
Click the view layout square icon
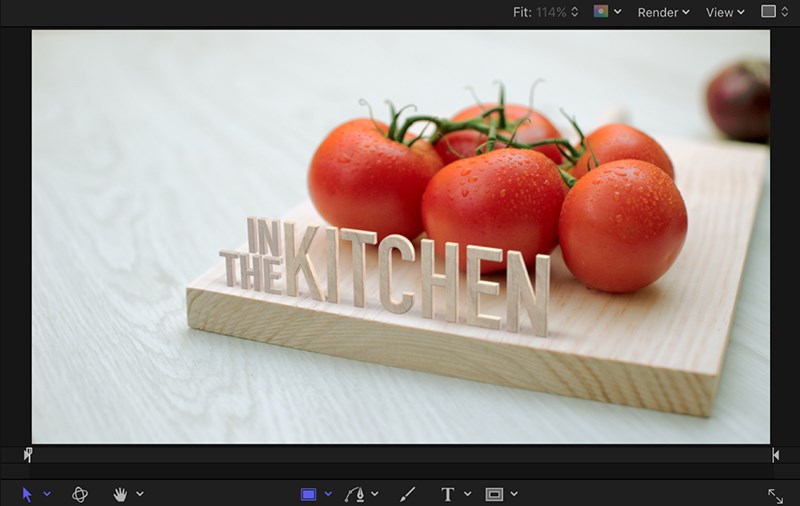coord(768,11)
